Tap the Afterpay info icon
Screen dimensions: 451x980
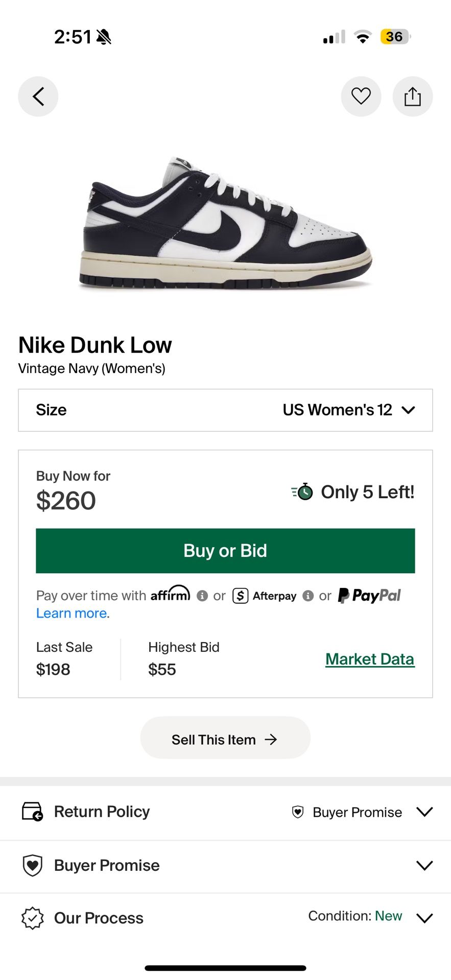click(308, 596)
